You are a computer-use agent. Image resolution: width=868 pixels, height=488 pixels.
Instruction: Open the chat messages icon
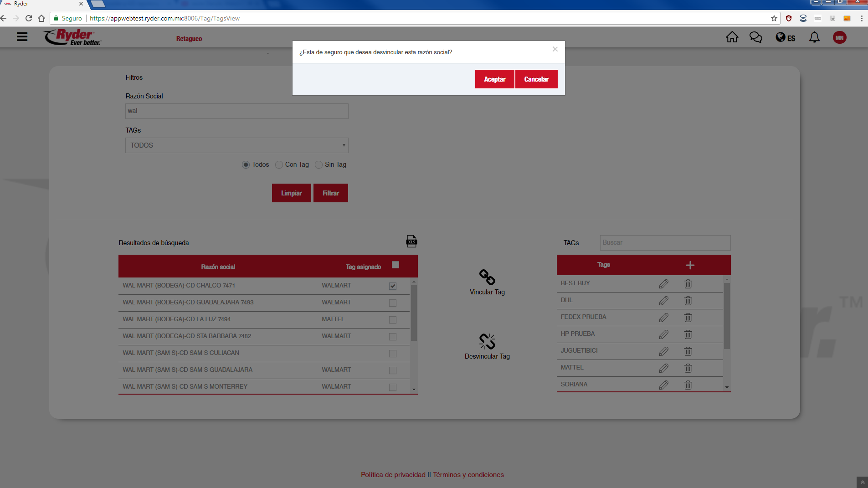click(x=755, y=37)
